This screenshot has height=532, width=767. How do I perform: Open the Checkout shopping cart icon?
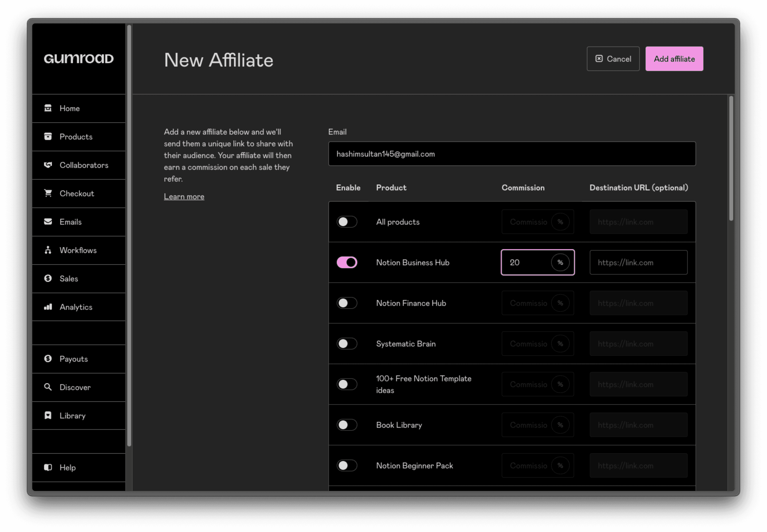click(x=48, y=193)
